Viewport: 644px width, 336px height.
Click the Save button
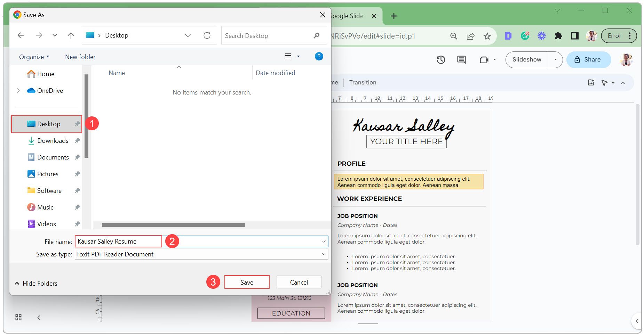[247, 282]
